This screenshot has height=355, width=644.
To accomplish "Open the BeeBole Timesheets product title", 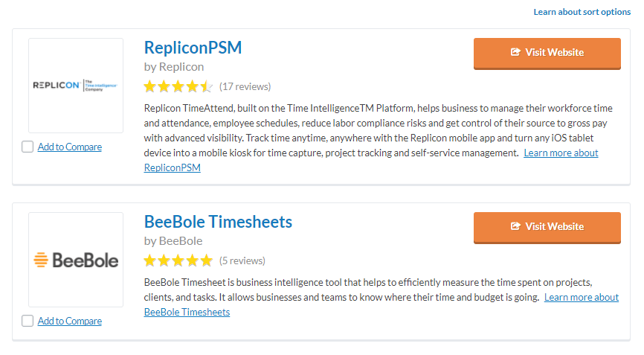I will [x=218, y=222].
